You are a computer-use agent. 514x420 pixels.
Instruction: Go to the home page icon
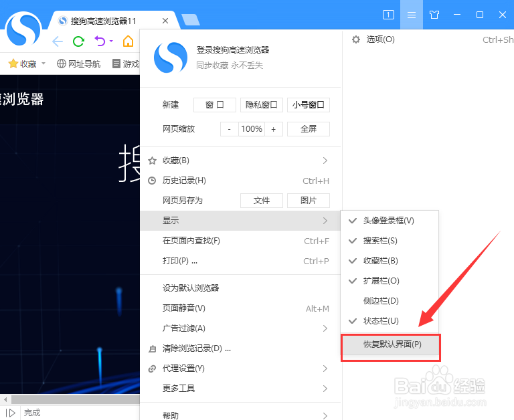click(x=128, y=41)
